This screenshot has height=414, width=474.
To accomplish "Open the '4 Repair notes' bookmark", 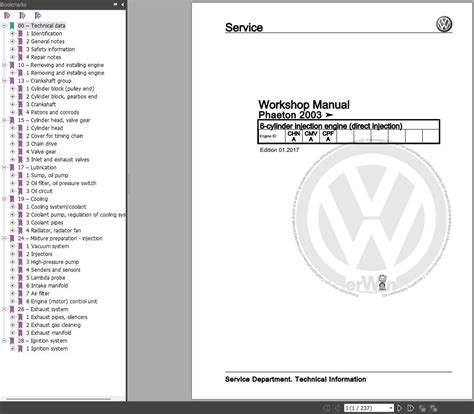I will [43, 57].
